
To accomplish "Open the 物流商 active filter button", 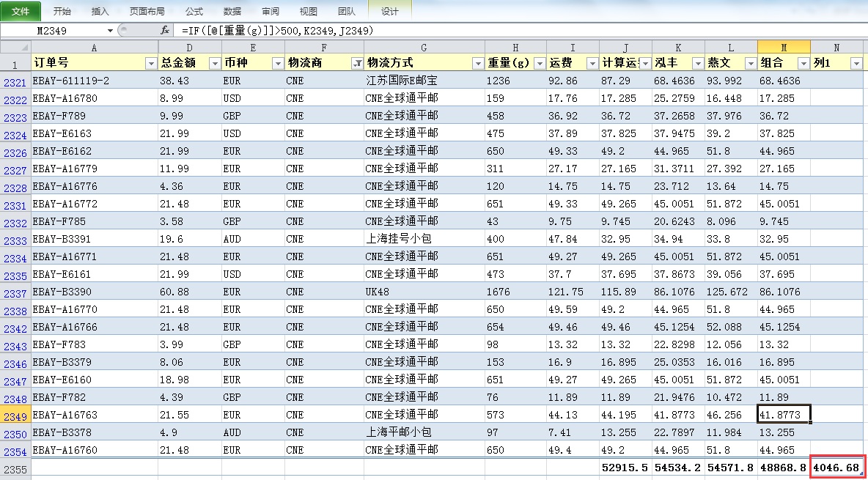I will click(357, 64).
